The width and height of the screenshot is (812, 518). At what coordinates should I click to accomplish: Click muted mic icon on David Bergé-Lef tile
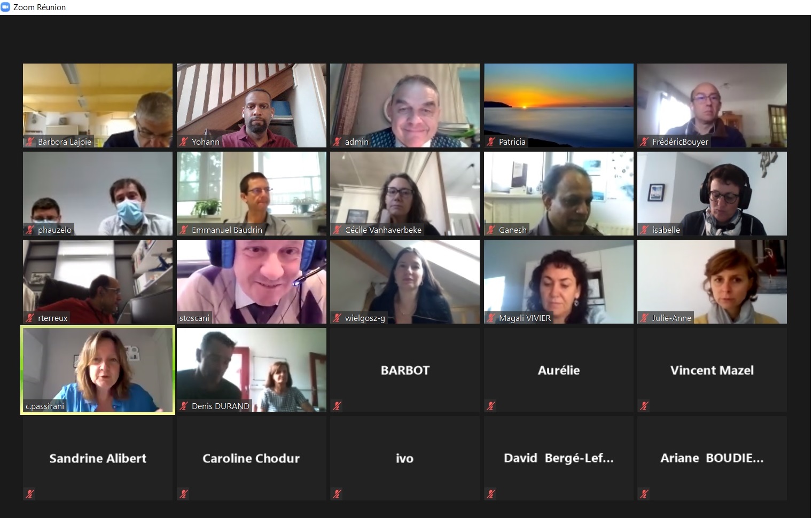tap(491, 494)
